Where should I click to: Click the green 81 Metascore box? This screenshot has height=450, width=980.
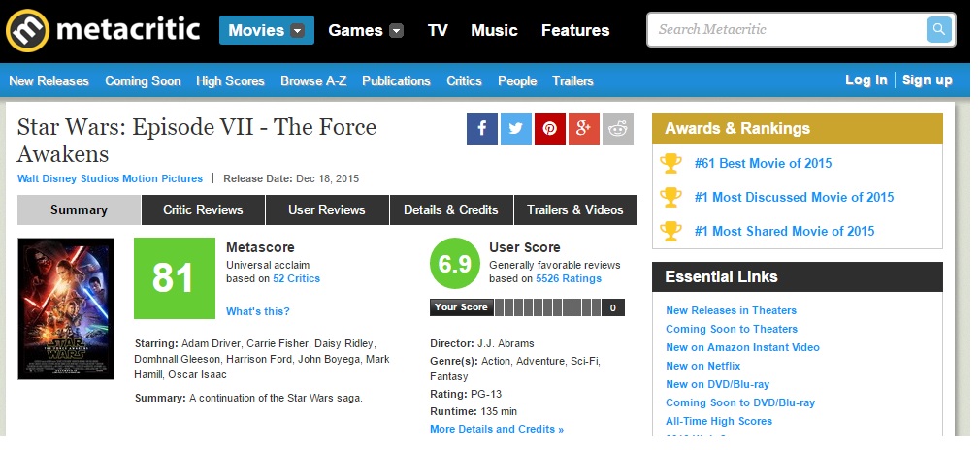pyautogui.click(x=175, y=278)
